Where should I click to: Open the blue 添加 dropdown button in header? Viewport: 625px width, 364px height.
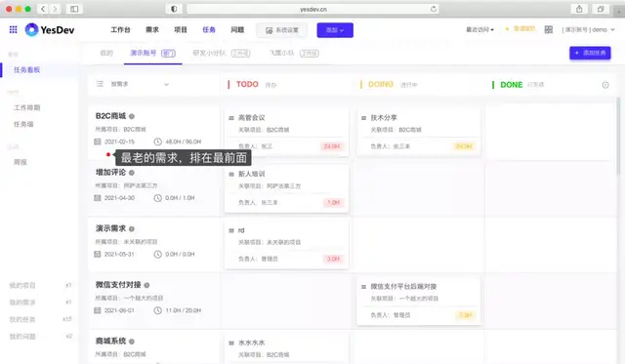click(335, 30)
